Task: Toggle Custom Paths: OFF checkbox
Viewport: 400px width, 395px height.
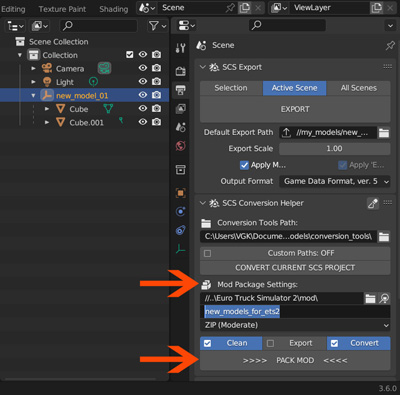Action: click(207, 253)
